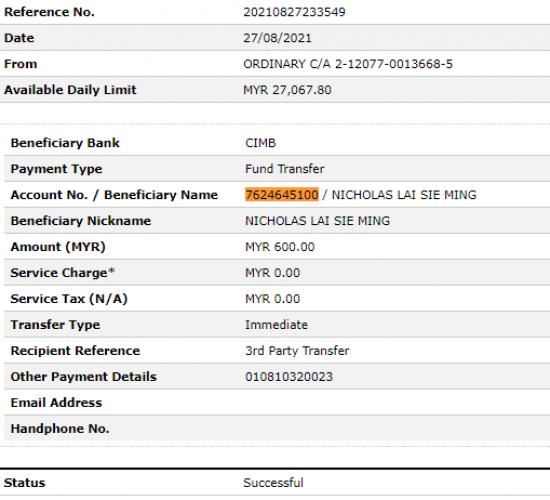This screenshot has width=550, height=500.
Task: Click the CIMB beneficiary bank value
Action: tap(260, 143)
